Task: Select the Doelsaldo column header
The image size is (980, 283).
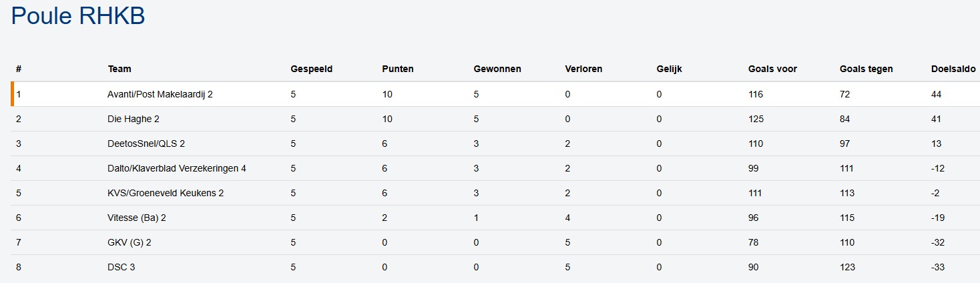Action: [x=953, y=69]
